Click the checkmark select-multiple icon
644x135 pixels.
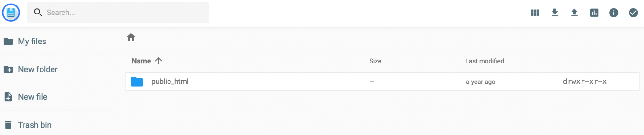point(633,13)
